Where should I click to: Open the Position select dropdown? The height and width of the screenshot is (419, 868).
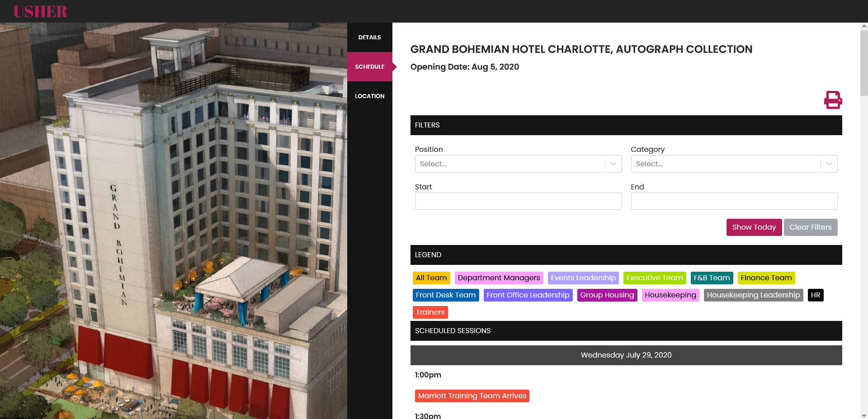518,164
